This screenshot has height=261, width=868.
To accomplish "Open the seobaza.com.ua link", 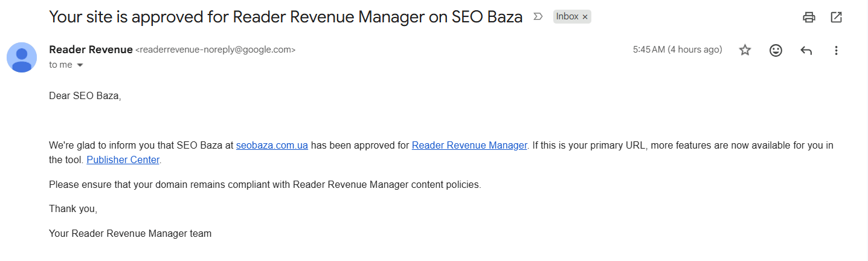I will click(272, 145).
